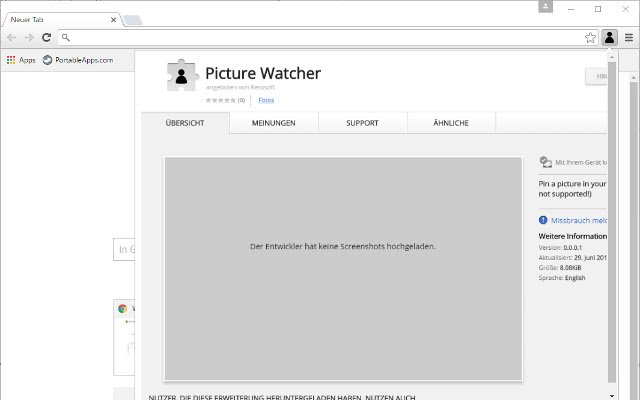Click the device compatibility icon
Viewport: 640px width, 400px height.
tap(545, 162)
